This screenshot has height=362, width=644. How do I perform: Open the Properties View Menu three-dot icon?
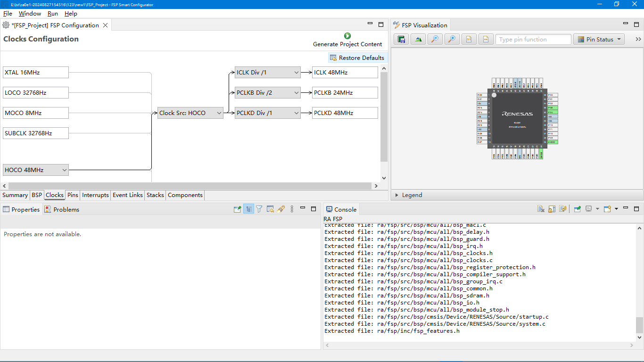coord(292,209)
